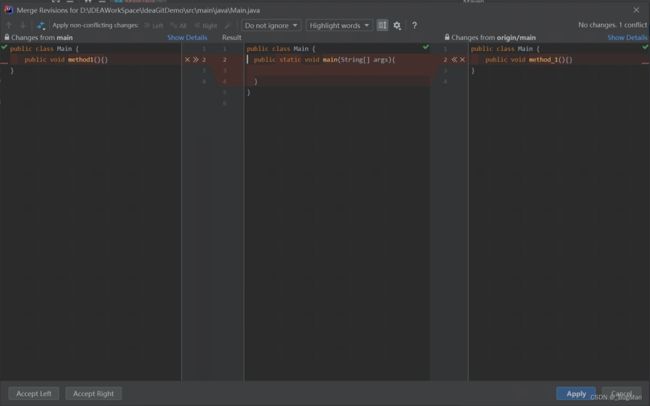Image resolution: width=650 pixels, height=406 pixels.
Task: Ignore left change with X icon
Action: point(187,60)
